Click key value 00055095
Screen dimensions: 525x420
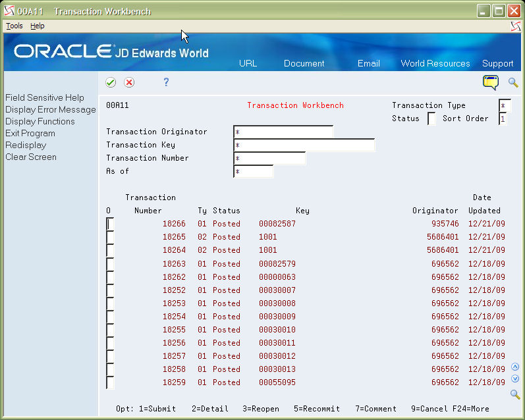click(x=277, y=382)
